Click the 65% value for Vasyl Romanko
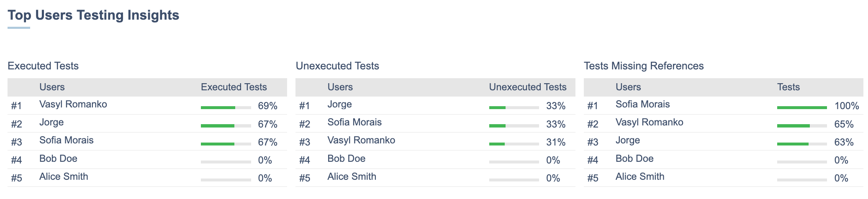This screenshot has height=199, width=868. coord(844,124)
